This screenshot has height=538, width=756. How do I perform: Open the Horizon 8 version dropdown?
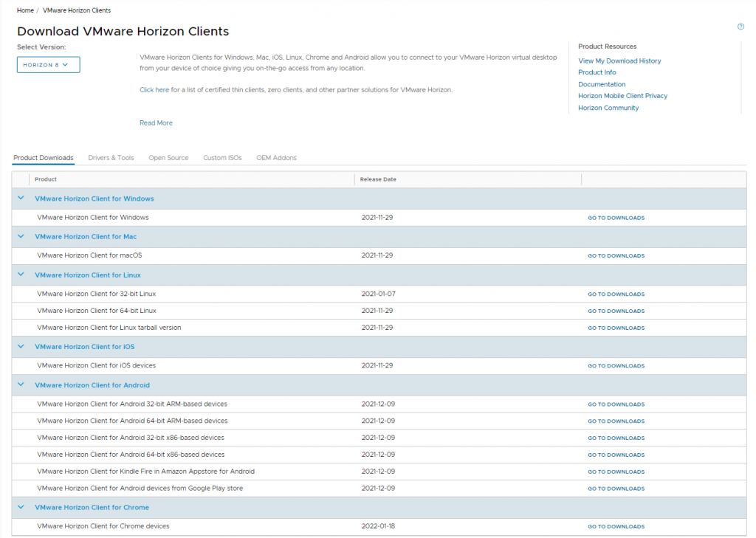coord(48,65)
